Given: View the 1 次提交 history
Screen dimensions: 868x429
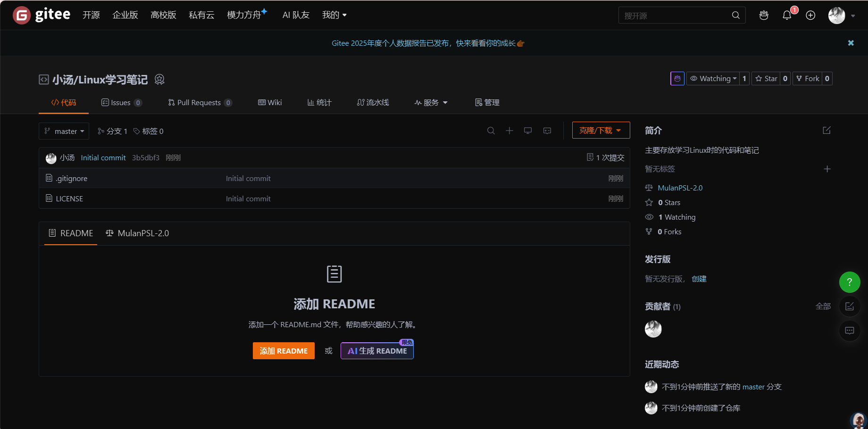Looking at the screenshot, I should [606, 157].
